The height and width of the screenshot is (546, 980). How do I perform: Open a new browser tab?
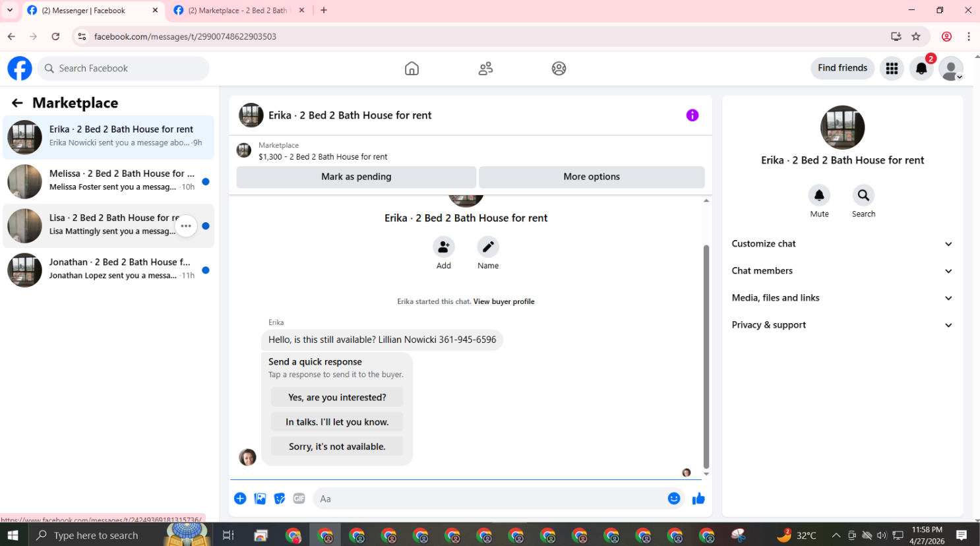(x=324, y=11)
